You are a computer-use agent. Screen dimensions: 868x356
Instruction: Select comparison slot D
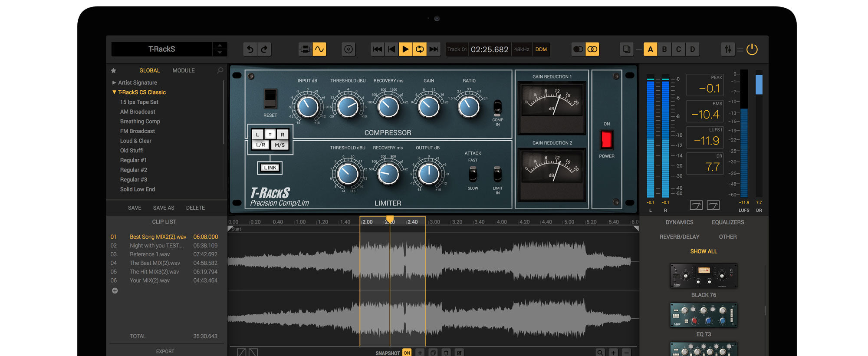[x=693, y=49]
